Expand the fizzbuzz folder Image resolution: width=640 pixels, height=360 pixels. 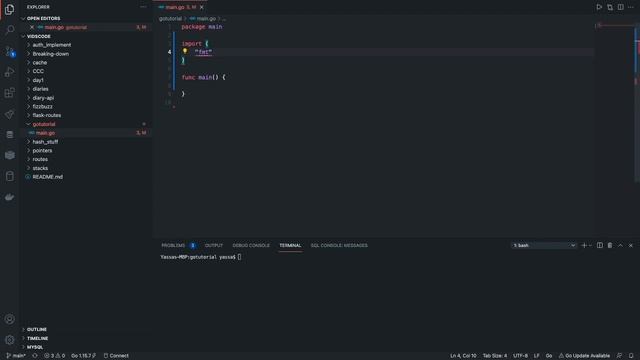tap(42, 107)
